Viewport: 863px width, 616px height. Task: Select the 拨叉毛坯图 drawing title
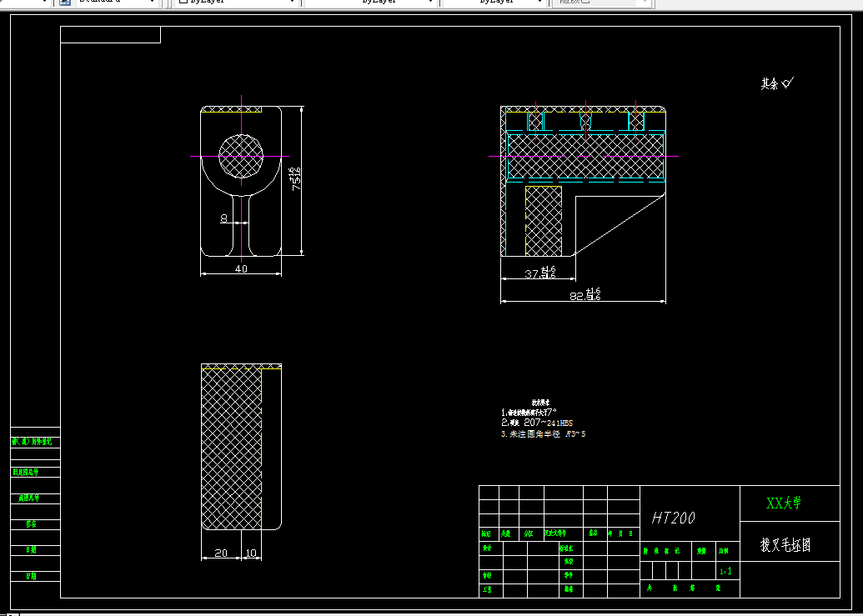(785, 545)
